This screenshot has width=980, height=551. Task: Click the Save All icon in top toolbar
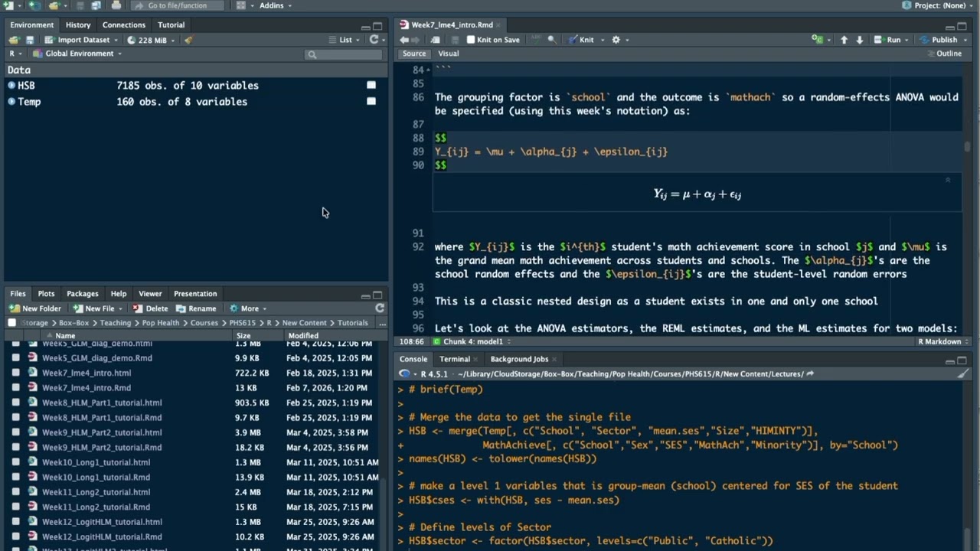click(x=96, y=5)
